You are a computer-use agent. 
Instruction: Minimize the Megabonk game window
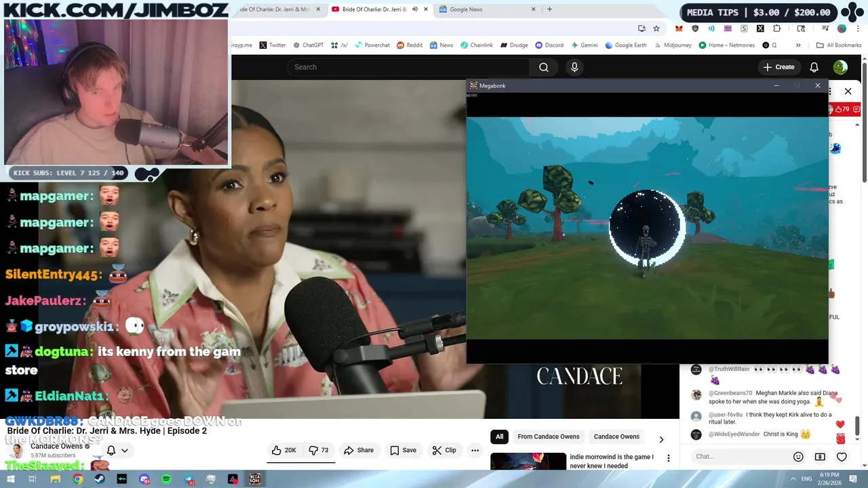click(x=776, y=85)
